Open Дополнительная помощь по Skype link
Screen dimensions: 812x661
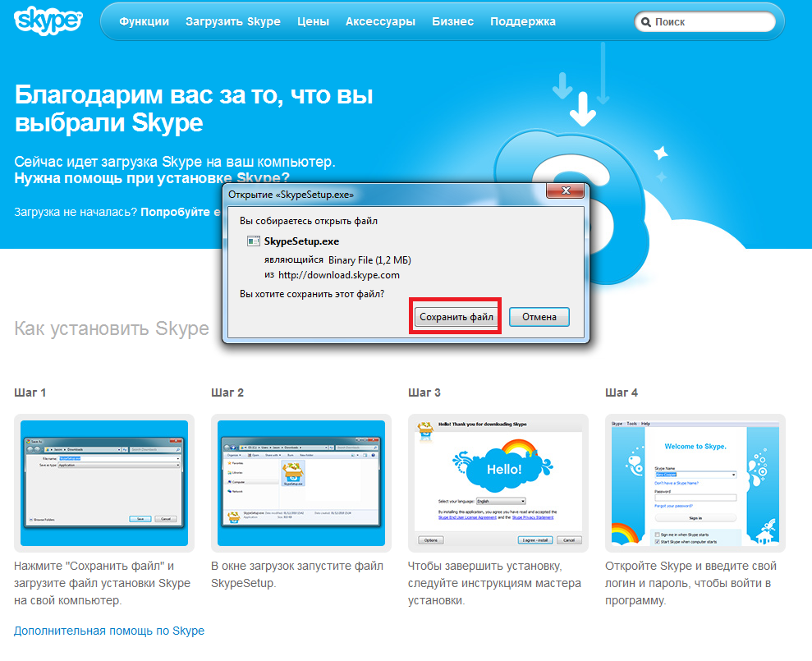pyautogui.click(x=109, y=631)
